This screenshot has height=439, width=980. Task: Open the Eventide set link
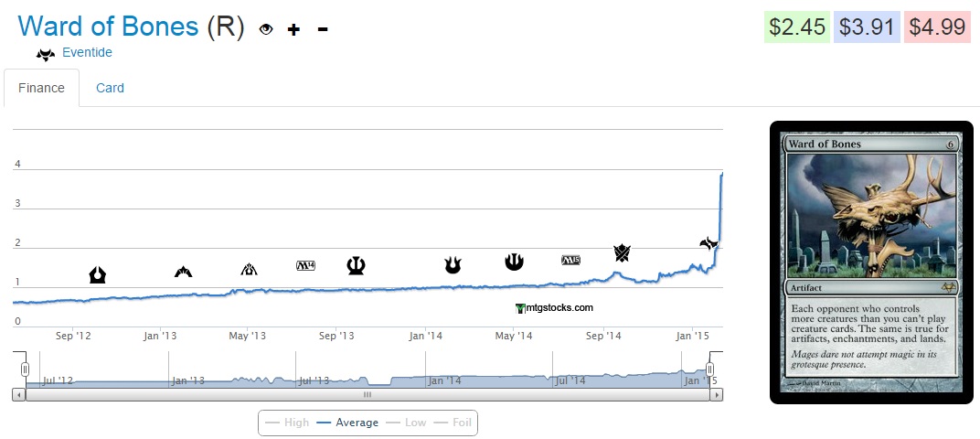87,53
